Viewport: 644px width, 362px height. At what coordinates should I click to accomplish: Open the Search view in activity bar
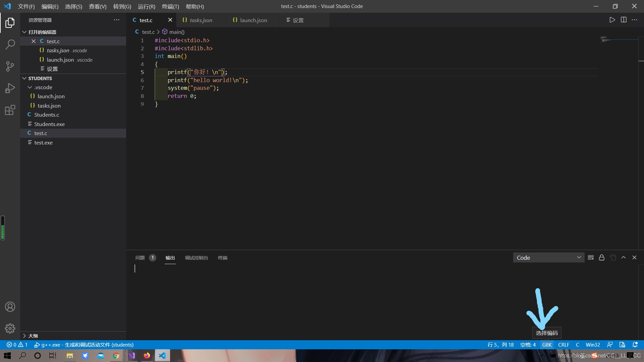pyautogui.click(x=10, y=44)
